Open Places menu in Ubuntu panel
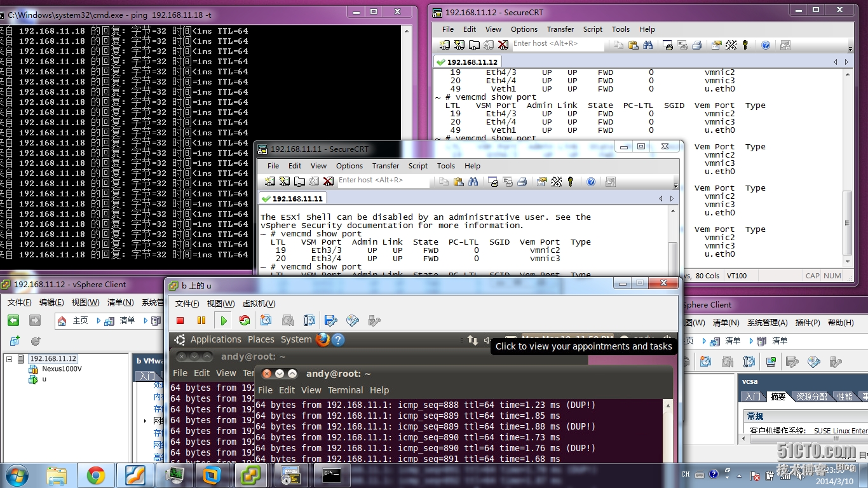 point(261,340)
